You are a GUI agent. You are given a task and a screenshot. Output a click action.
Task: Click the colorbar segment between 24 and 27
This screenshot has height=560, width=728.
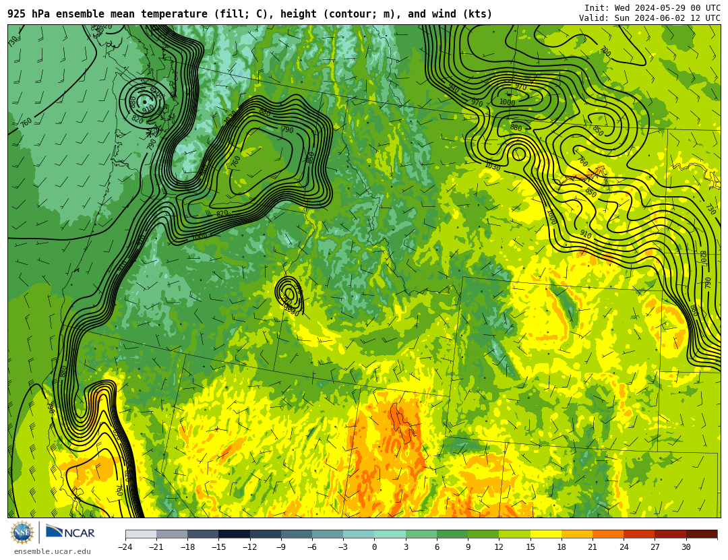(x=639, y=534)
